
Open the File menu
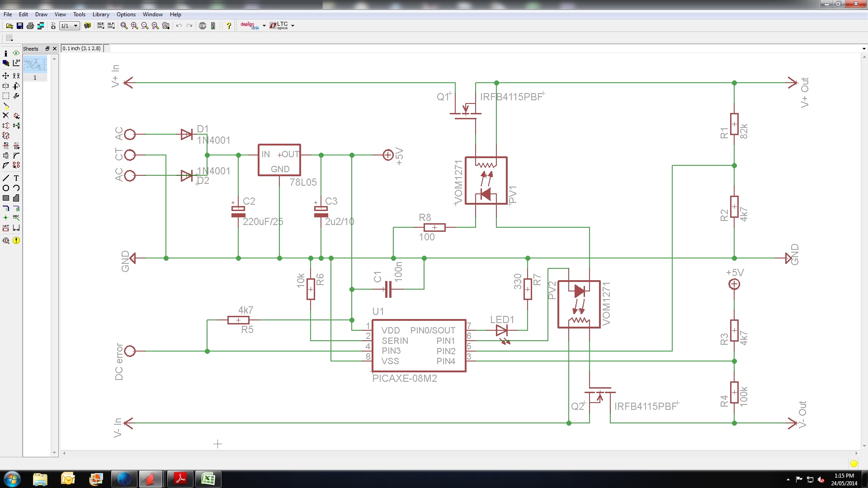(x=8, y=14)
